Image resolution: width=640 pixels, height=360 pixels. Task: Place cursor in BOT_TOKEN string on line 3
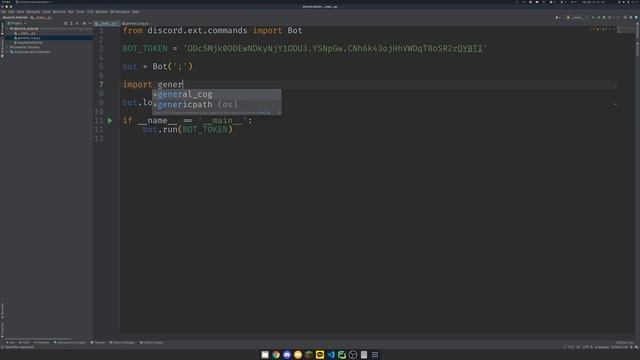point(335,49)
